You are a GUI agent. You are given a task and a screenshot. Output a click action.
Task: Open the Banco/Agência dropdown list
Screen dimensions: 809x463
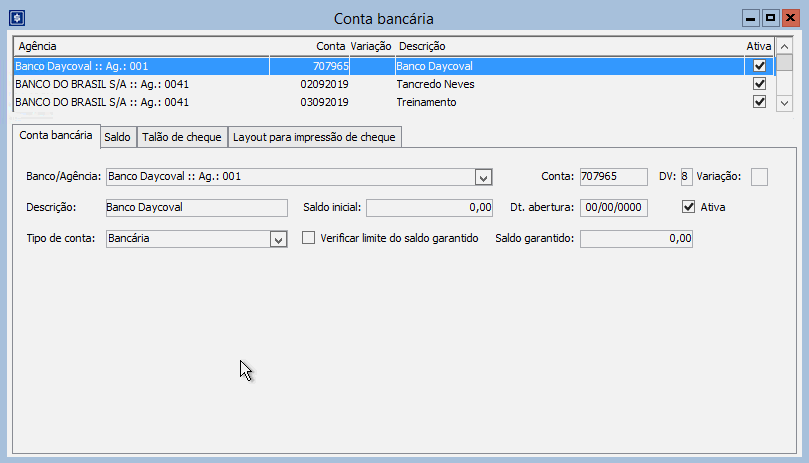click(483, 177)
